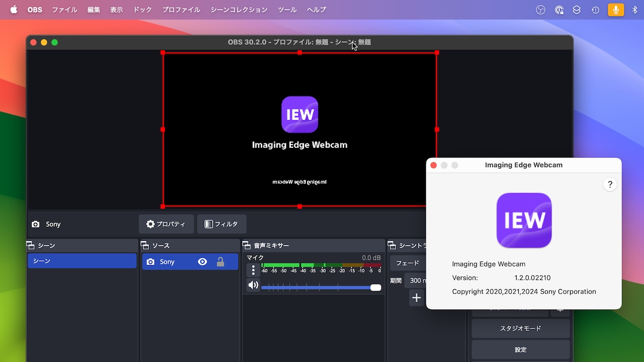Viewport: 644px width, 362px height.
Task: Click the Sony Corporation copyright text
Action: click(x=524, y=292)
